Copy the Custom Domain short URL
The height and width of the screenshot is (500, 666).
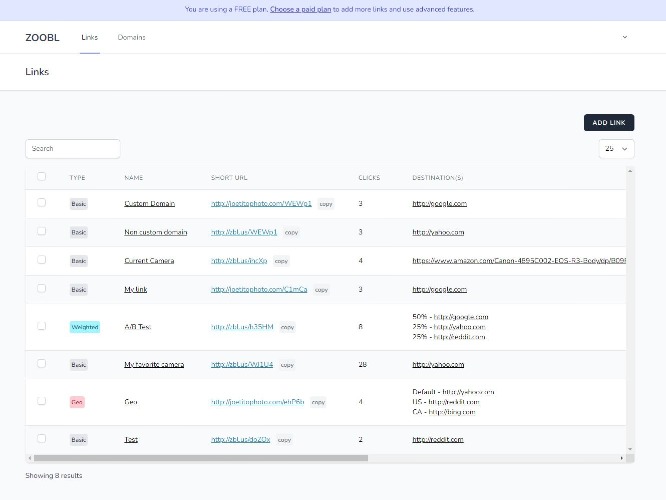click(326, 204)
